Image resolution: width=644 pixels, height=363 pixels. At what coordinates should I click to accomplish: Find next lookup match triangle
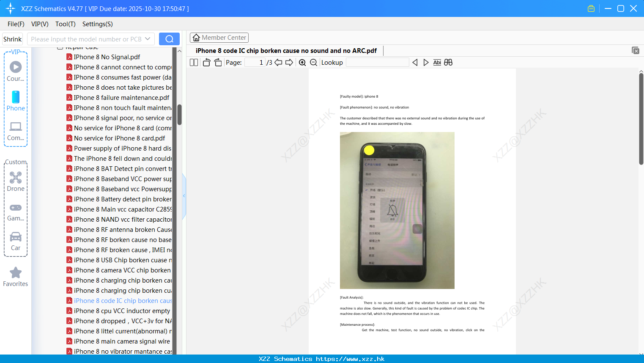(x=426, y=63)
